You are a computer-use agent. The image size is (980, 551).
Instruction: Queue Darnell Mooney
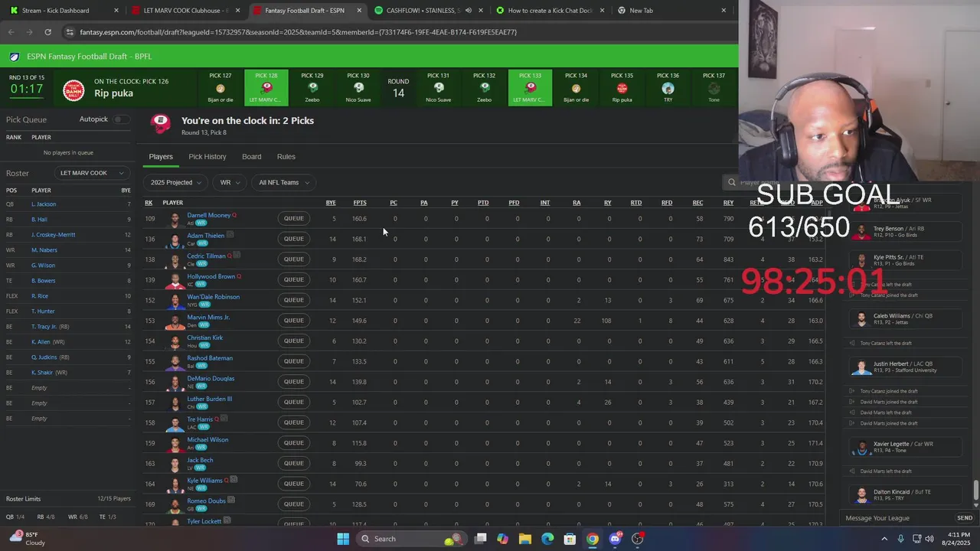point(294,219)
